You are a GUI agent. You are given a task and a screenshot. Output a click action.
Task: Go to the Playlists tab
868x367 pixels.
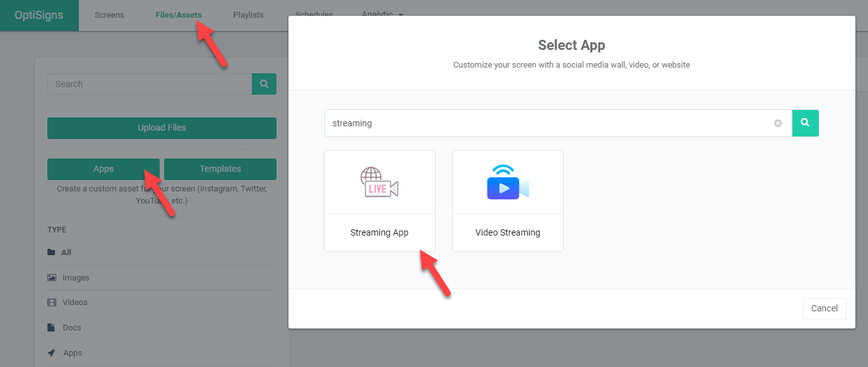248,15
